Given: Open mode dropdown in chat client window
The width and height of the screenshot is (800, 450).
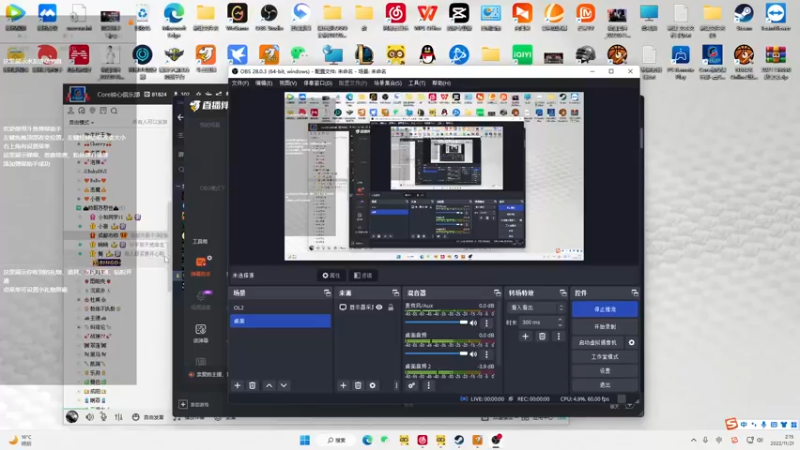Looking at the screenshot, I should coord(82,122).
